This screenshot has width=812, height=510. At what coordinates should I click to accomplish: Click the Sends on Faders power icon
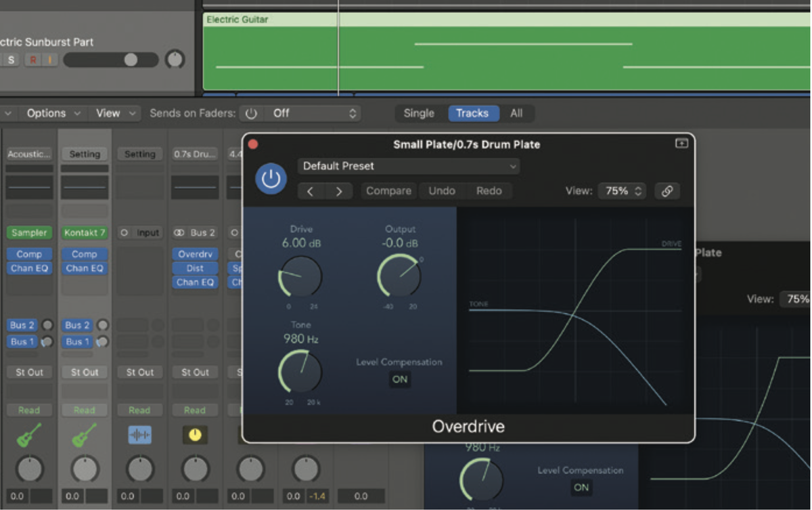tap(251, 113)
